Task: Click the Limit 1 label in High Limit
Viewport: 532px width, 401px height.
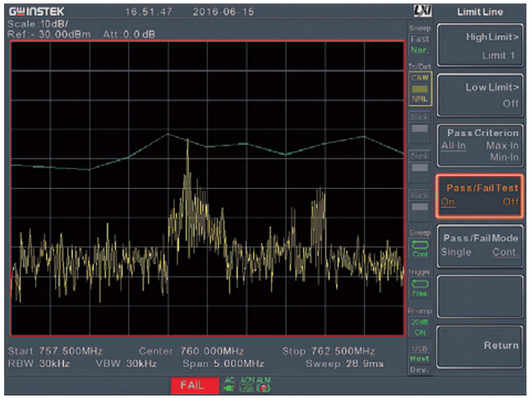Action: (x=498, y=55)
